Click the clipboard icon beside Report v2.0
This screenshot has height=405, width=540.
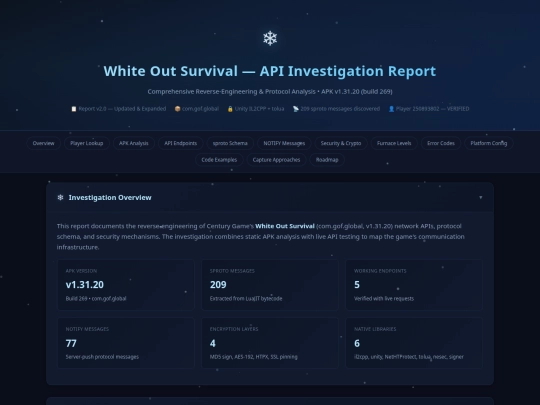pos(74,109)
